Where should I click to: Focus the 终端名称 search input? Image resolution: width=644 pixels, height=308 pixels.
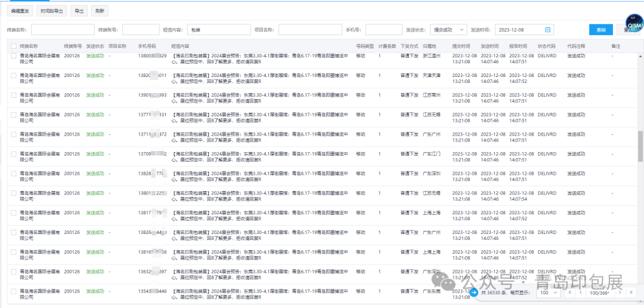pyautogui.click(x=62, y=30)
